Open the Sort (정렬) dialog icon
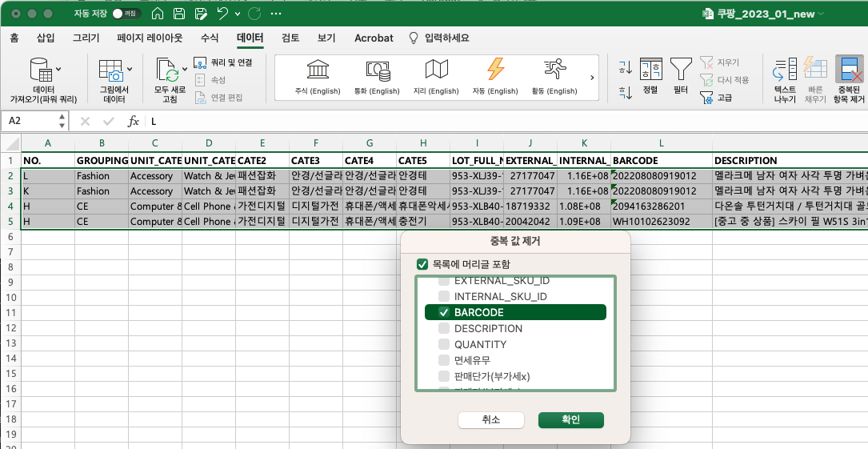Viewport: 868px width, 449px height. 650,69
